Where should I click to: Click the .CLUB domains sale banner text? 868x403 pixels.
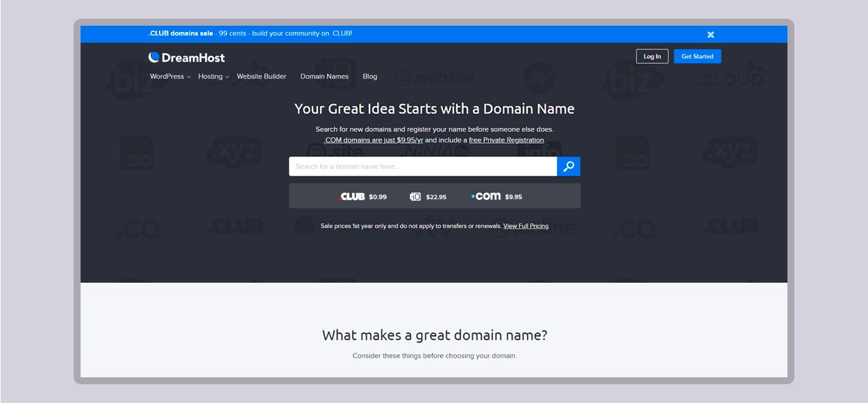[250, 33]
